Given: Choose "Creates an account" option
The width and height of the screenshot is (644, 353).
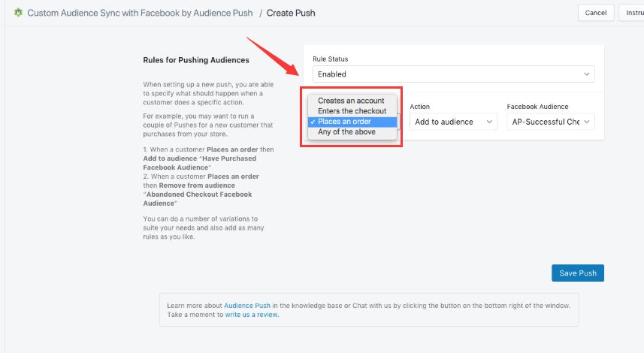Looking at the screenshot, I should coord(352,101).
